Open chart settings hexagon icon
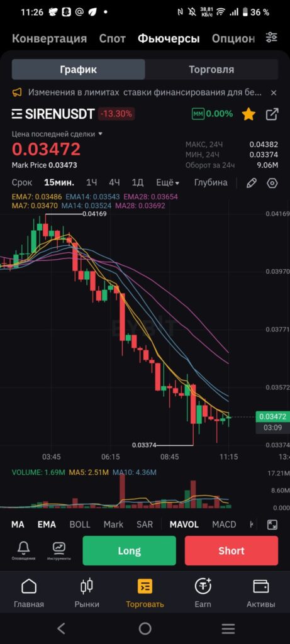 [272, 183]
